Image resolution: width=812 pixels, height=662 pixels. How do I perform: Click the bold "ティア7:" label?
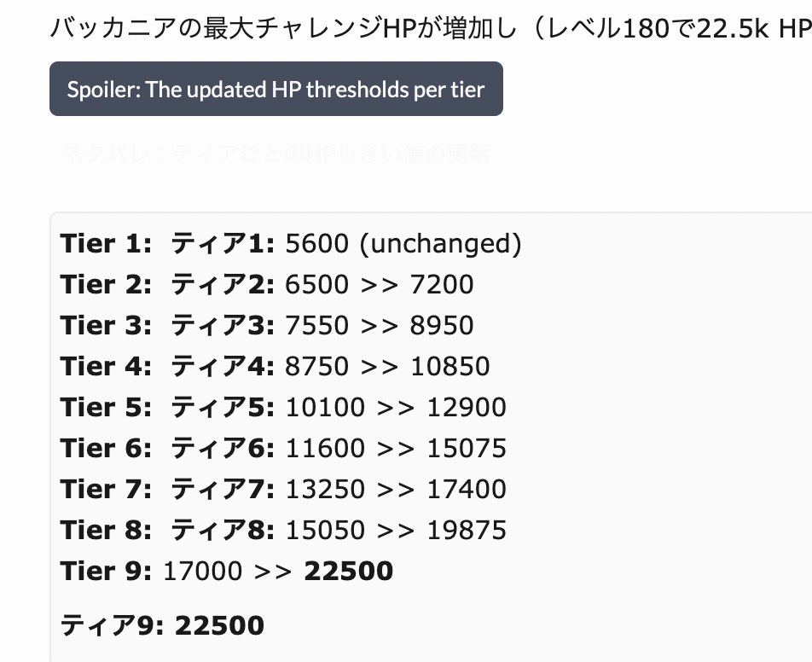[223, 490]
